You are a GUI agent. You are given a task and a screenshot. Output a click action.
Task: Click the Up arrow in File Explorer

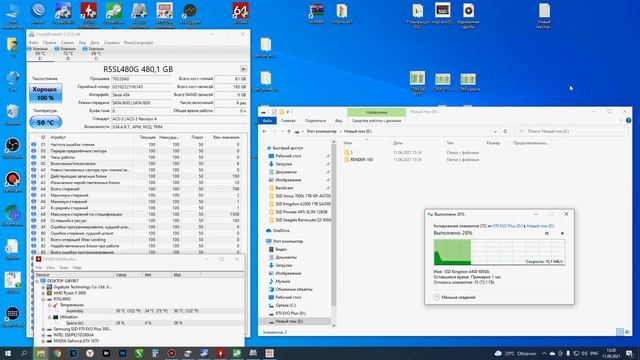(x=289, y=131)
